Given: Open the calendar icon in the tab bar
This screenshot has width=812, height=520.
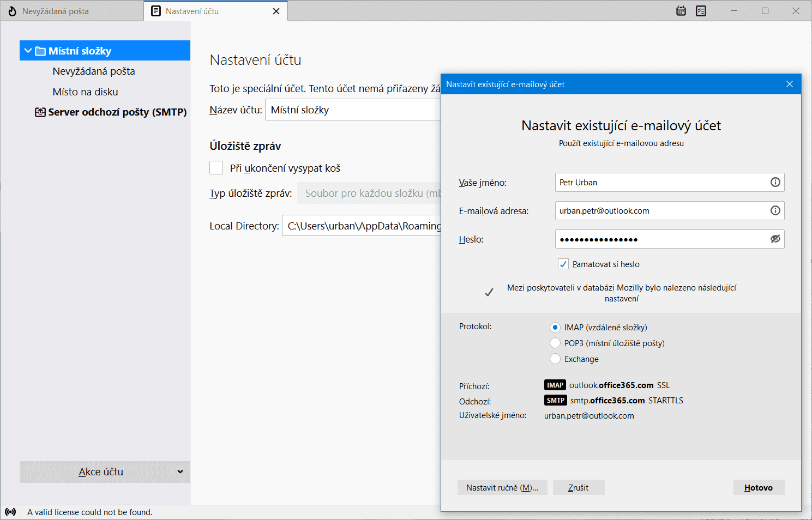Looking at the screenshot, I should click(681, 11).
